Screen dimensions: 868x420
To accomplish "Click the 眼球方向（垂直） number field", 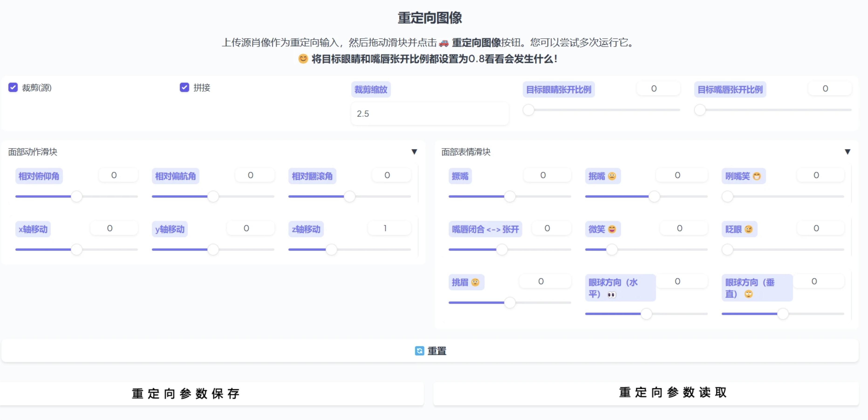I will tap(818, 281).
